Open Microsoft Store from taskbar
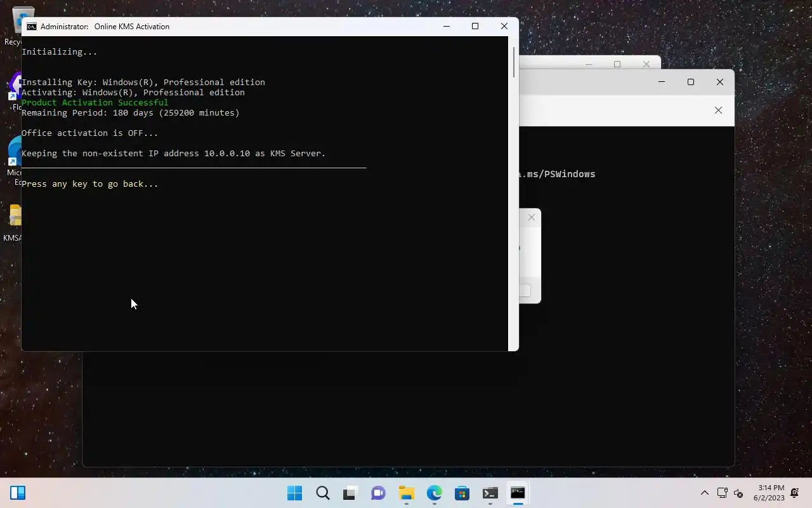The height and width of the screenshot is (508, 812). coord(462,493)
